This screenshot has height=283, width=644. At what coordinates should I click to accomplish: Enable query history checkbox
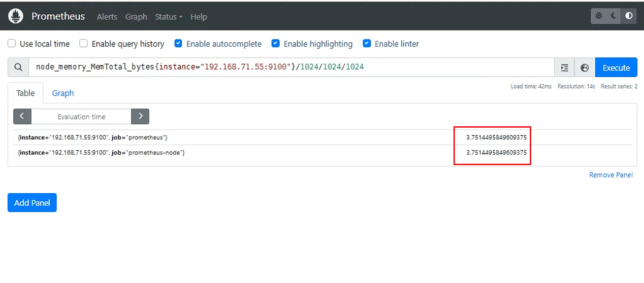click(x=84, y=43)
